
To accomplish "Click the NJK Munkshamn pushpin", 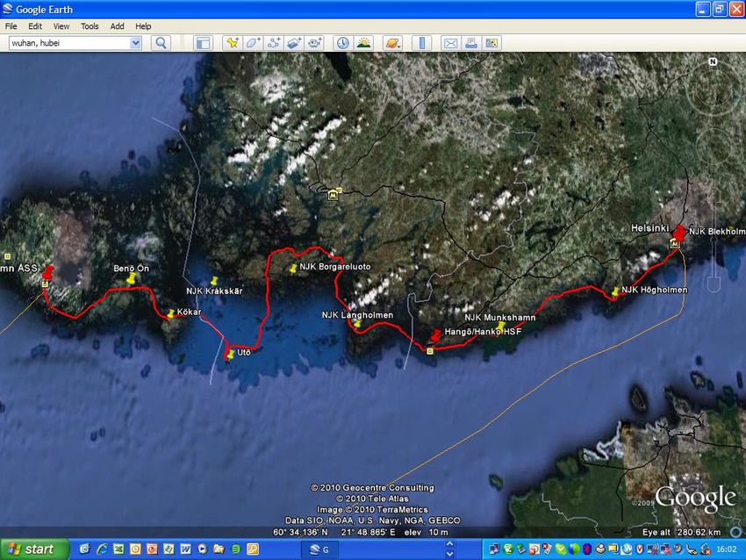I will click(499, 327).
